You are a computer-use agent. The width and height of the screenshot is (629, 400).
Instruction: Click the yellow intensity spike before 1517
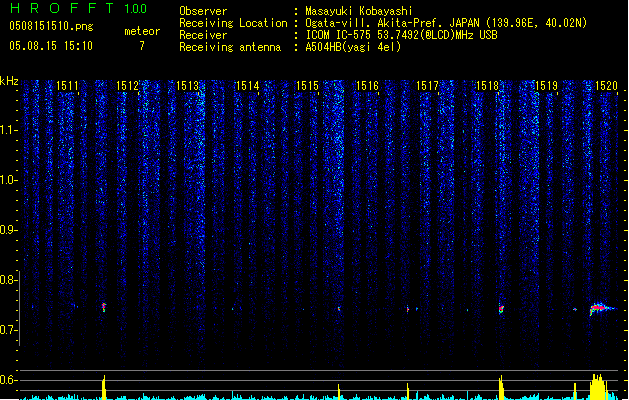[408, 392]
